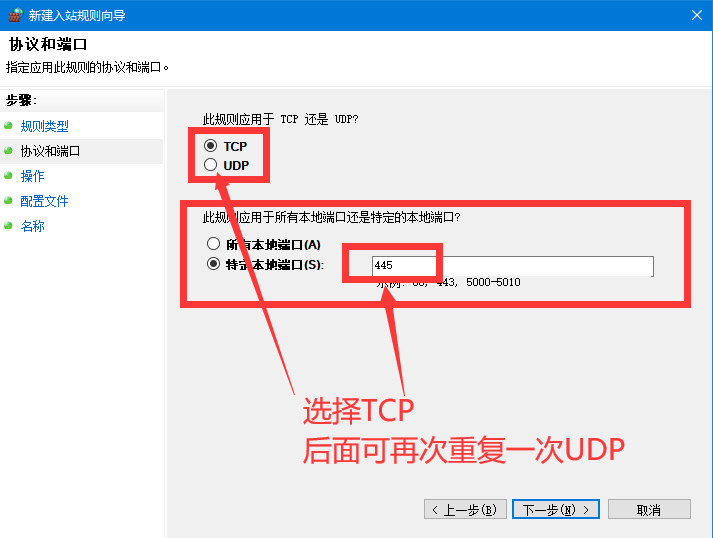Viewport: 713px width, 538px height.
Task: Proceed with 下一步(N) button
Action: [556, 509]
